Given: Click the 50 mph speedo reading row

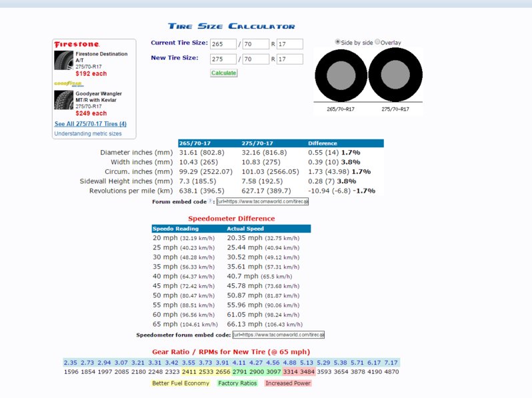Looking at the screenshot, I should coord(183,295).
